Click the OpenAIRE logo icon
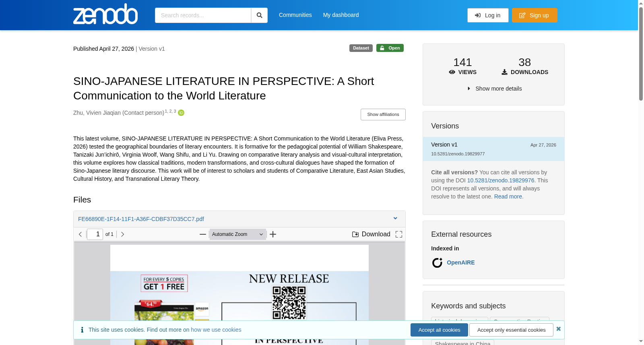Image resolution: width=644 pixels, height=345 pixels. pos(437,263)
